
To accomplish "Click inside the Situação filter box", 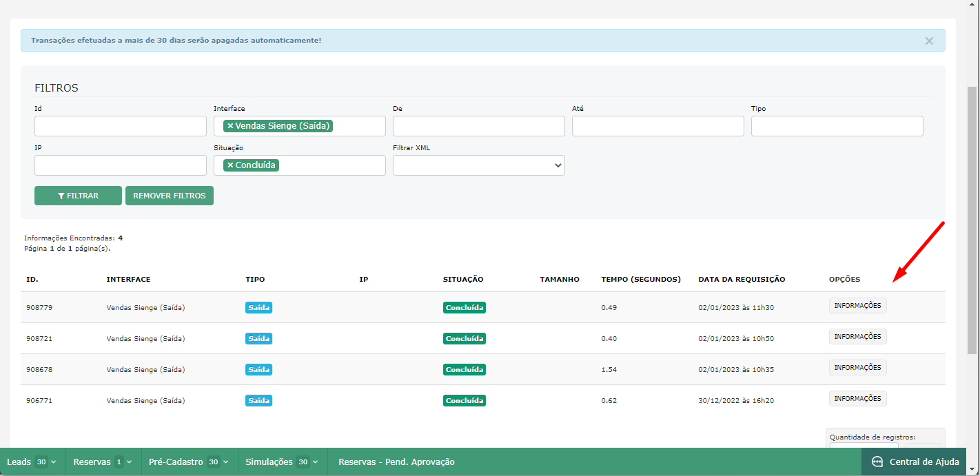I will [x=300, y=165].
